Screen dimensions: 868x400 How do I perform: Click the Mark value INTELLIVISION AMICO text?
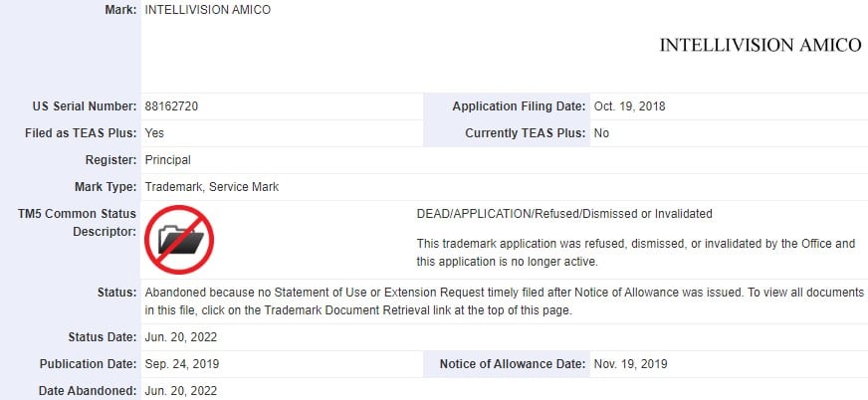[x=208, y=10]
